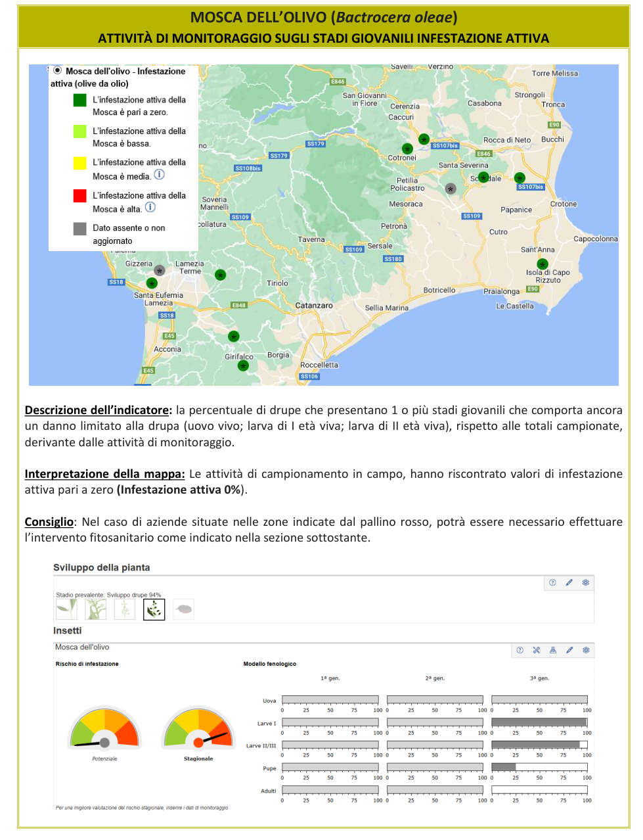Click the red 'alta' legend swatch

[x=79, y=195]
